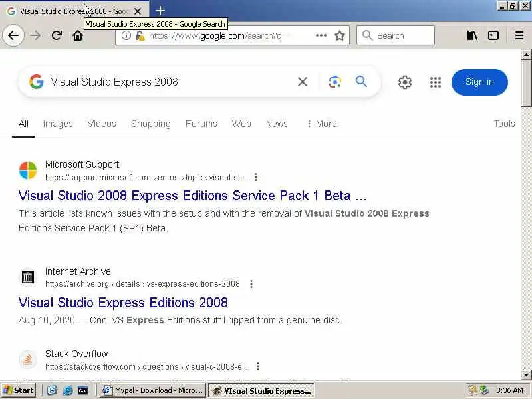Launch Internet Explorer from quick launch
This screenshot has width=532, height=399.
[x=68, y=390]
